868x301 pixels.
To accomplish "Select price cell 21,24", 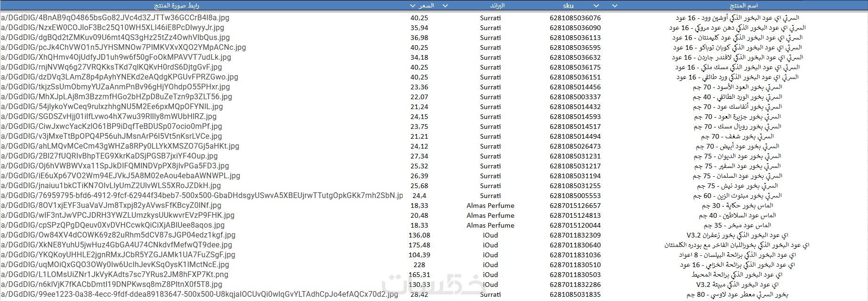I will [x=419, y=107].
